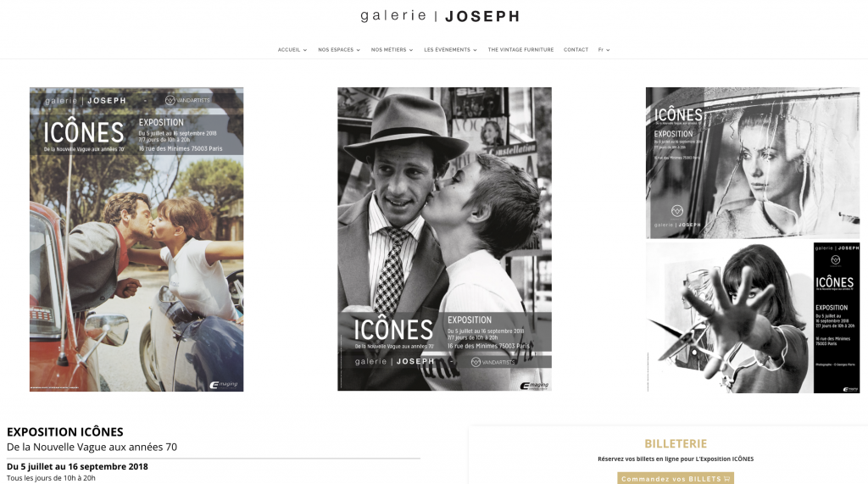Expand LES ÉVÉNEMENTS menu
Screen dimensions: 868x484
pyautogui.click(x=451, y=50)
